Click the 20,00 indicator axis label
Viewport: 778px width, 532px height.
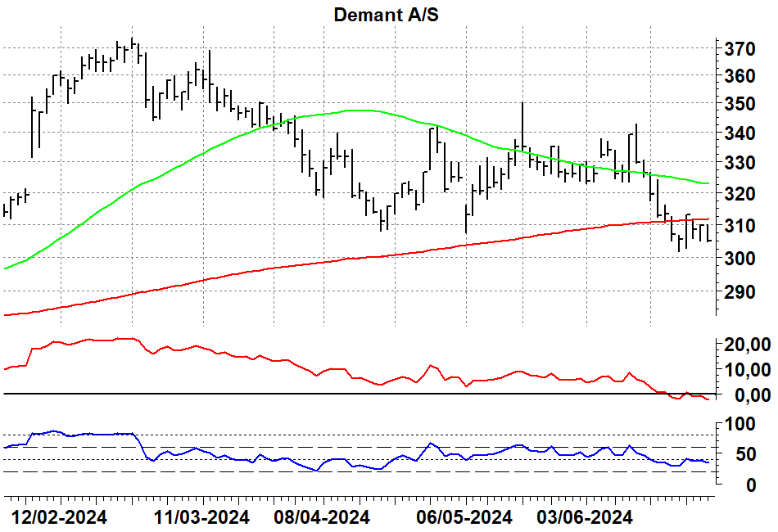748,345
